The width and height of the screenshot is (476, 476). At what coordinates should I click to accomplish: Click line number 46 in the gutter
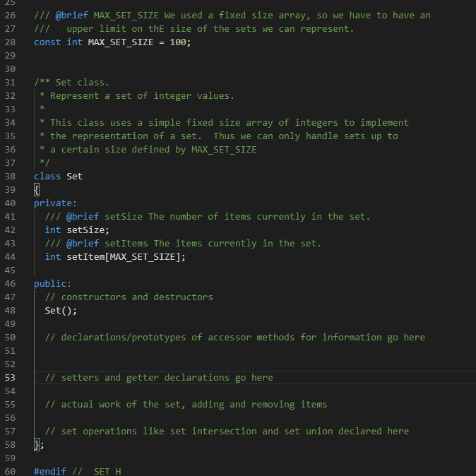10,283
